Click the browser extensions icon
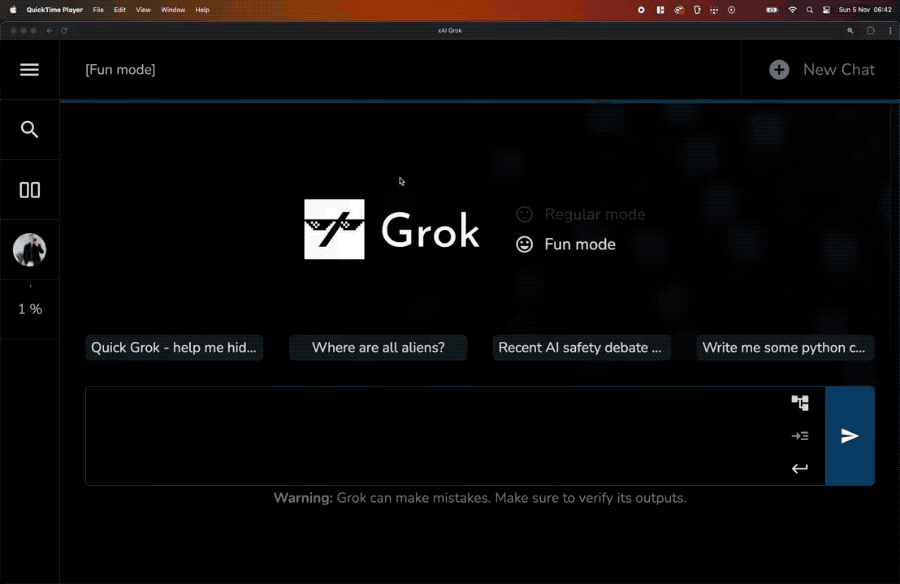The image size is (900, 584). point(870,30)
